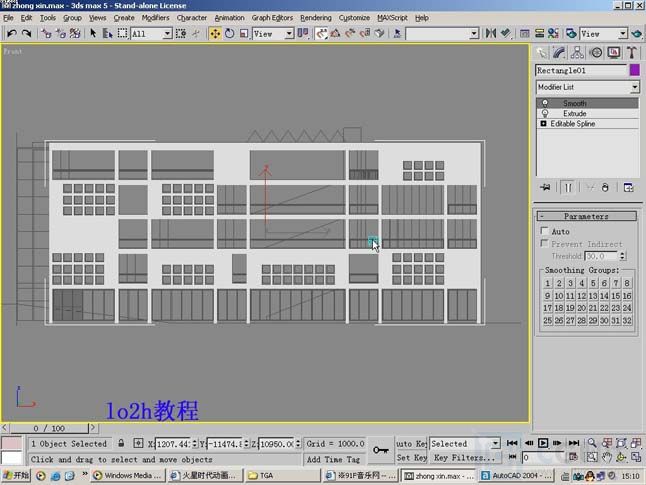Screen dimensions: 646x485
Task: Switch to the Create command panel
Action: tap(542, 53)
